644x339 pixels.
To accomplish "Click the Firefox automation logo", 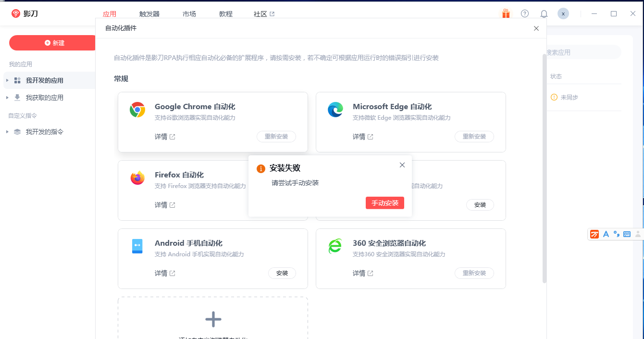I will pyautogui.click(x=137, y=178).
